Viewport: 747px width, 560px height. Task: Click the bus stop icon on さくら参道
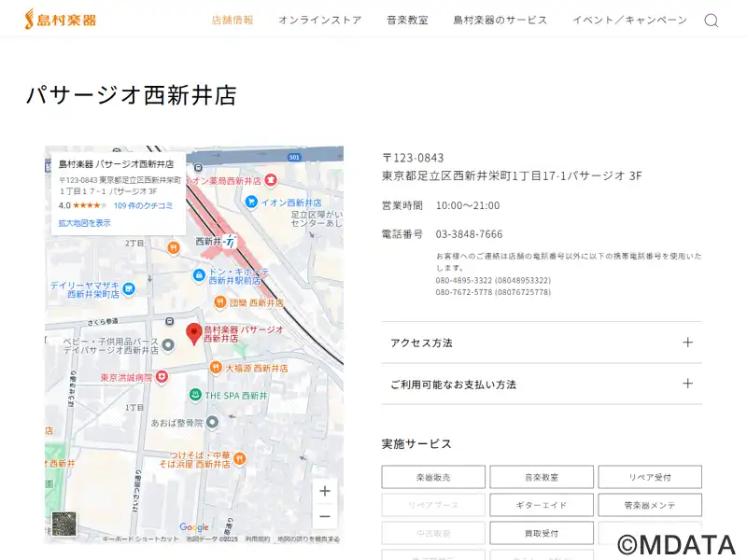point(170,321)
